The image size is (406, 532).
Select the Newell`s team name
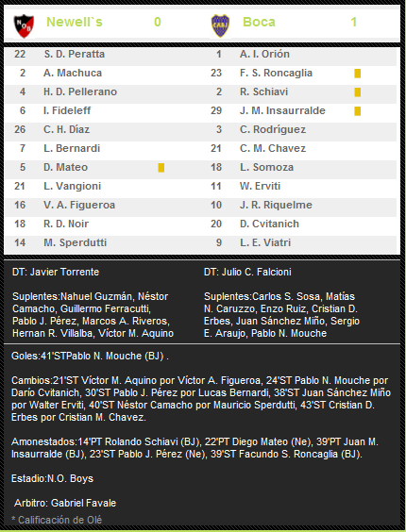click(75, 22)
